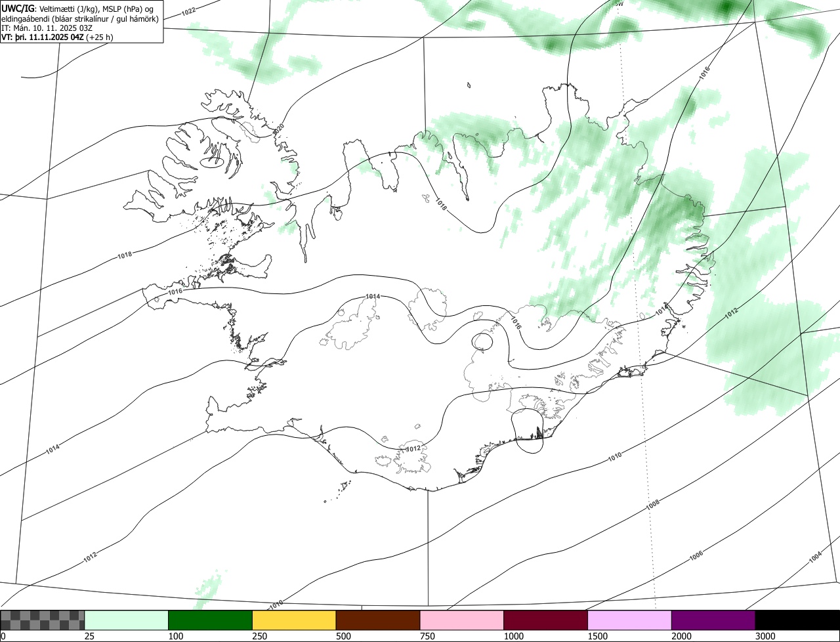Viewport: 840px width, 642px height.
Task: Click the legend value '1500'
Action: 597,636
